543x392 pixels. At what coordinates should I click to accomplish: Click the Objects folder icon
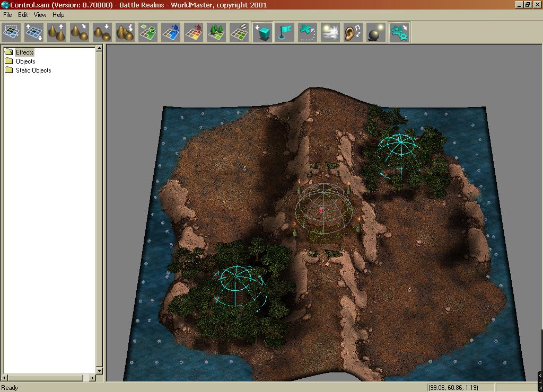pyautogui.click(x=9, y=61)
